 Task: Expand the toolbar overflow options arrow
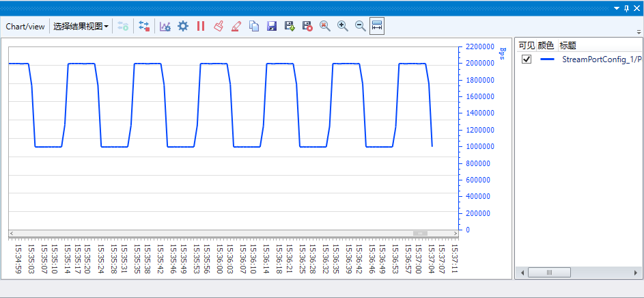point(638,31)
